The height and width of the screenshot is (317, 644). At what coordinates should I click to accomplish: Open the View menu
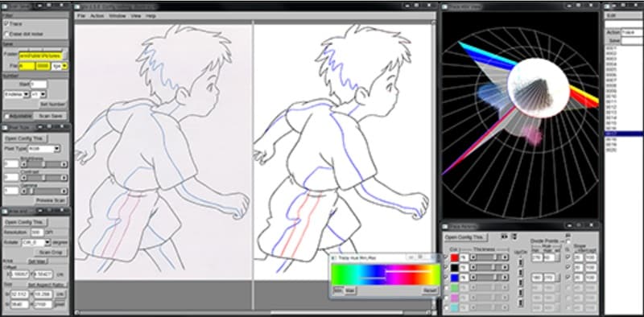point(136,15)
